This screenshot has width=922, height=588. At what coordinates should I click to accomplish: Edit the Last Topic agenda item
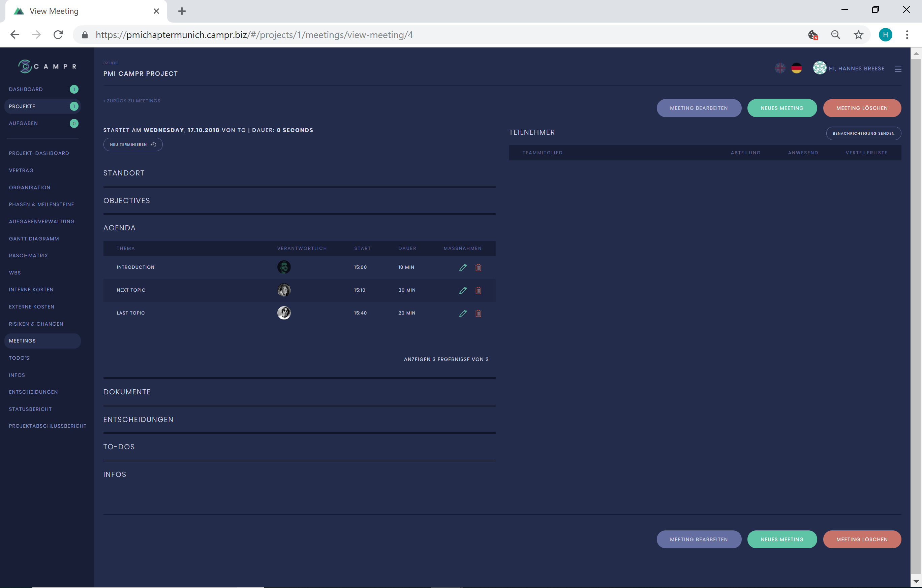(463, 313)
